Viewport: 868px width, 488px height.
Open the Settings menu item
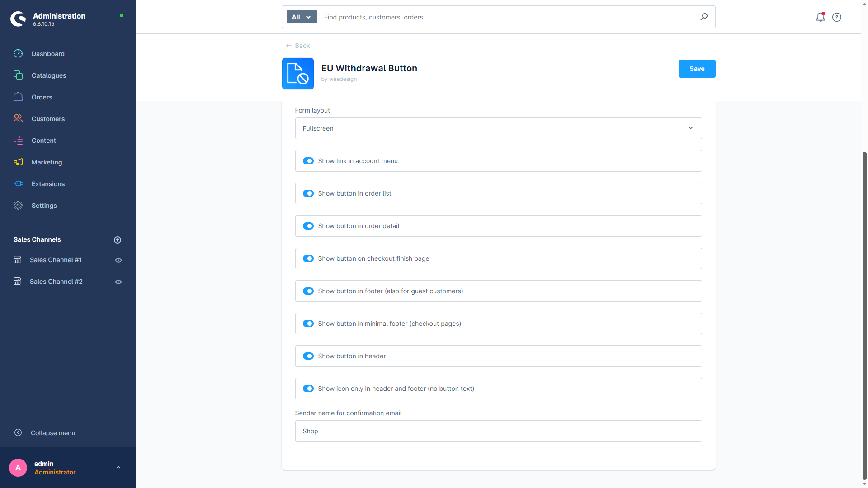(44, 206)
